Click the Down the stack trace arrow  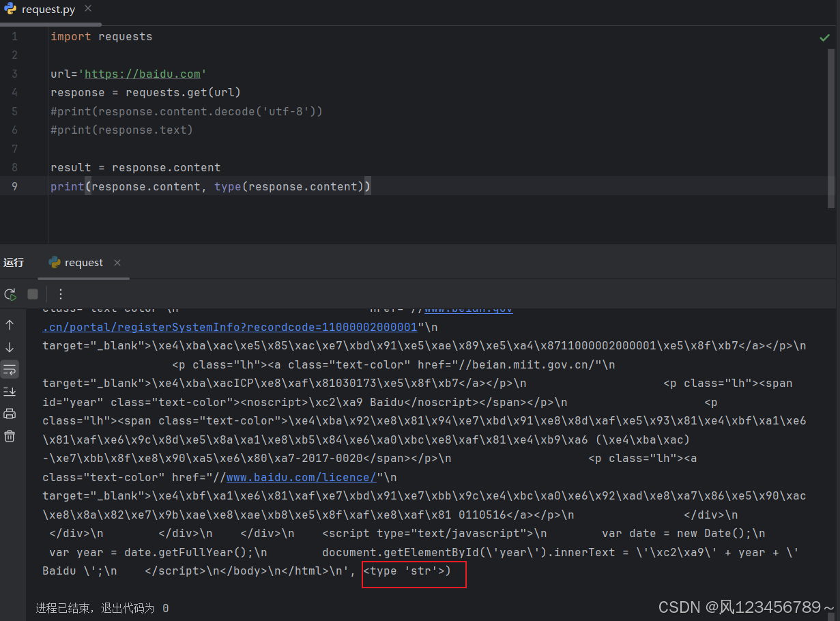[x=10, y=347]
